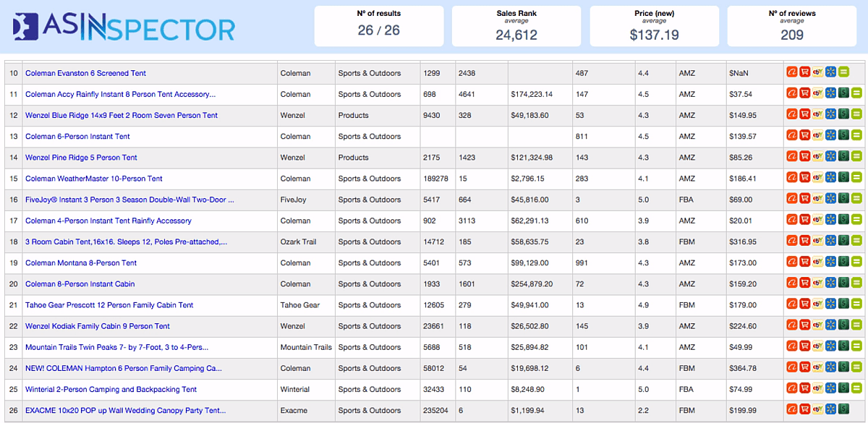Open Alibaba icon for Winterial 2-Person Camping row
The image size is (868, 423).
point(792,388)
